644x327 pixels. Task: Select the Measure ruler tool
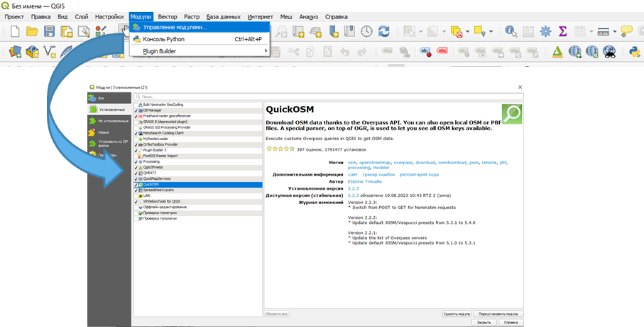coord(603,31)
